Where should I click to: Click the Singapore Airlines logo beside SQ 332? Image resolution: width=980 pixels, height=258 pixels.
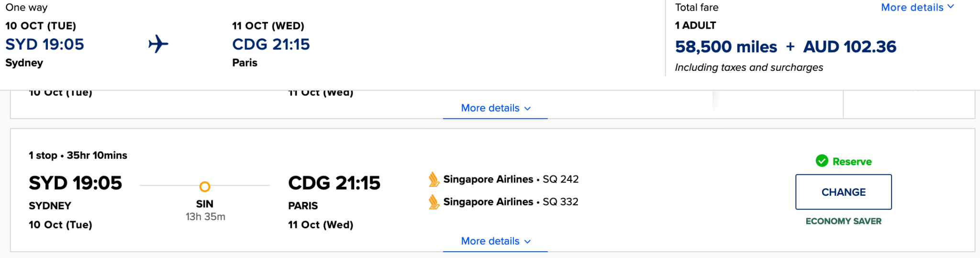(434, 202)
